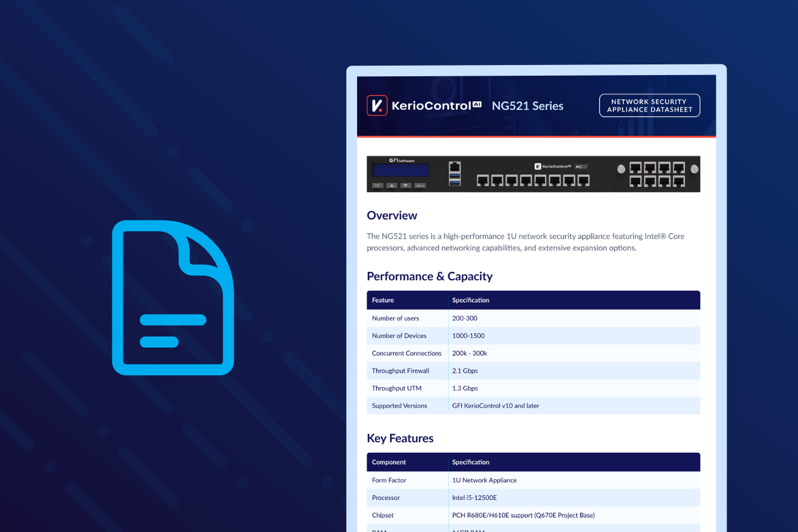Screen dimensions: 798x532
Task: Click the Intel i5-12500E value
Action: click(x=474, y=498)
